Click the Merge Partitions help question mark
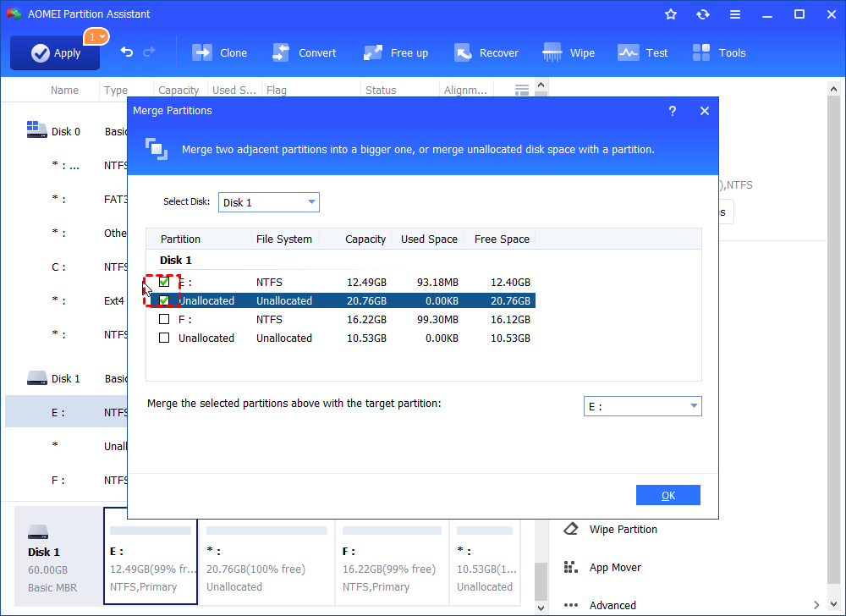The height and width of the screenshot is (616, 846). [x=673, y=111]
